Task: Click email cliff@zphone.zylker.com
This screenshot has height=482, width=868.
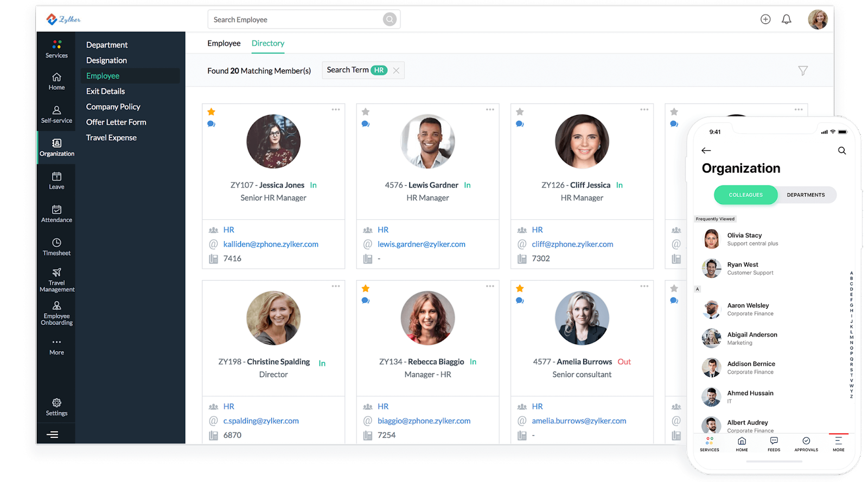Action: [x=572, y=244]
